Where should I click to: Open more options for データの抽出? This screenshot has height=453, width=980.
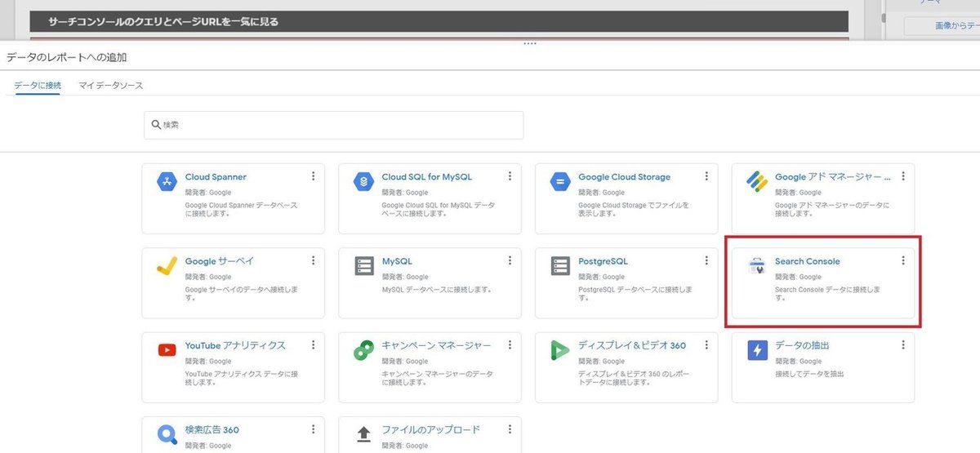coord(903,344)
